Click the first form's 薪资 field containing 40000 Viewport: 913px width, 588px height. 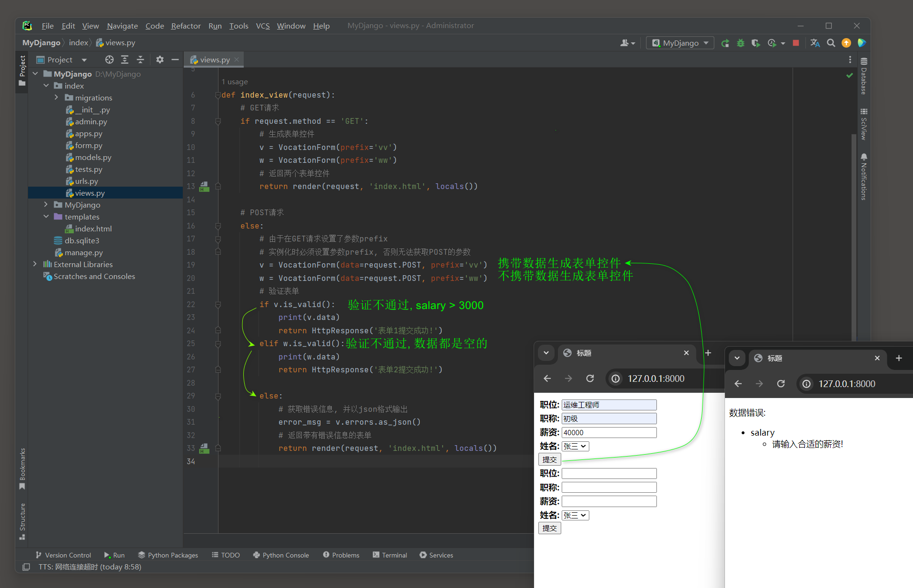(609, 432)
